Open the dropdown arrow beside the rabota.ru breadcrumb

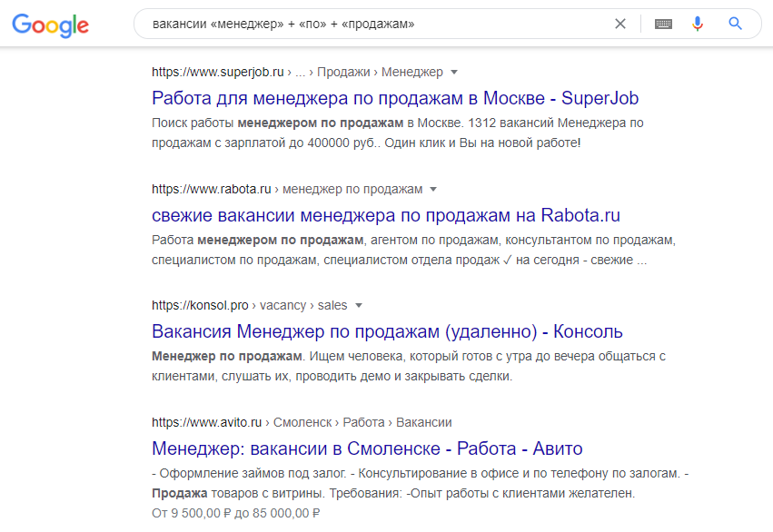(x=432, y=189)
